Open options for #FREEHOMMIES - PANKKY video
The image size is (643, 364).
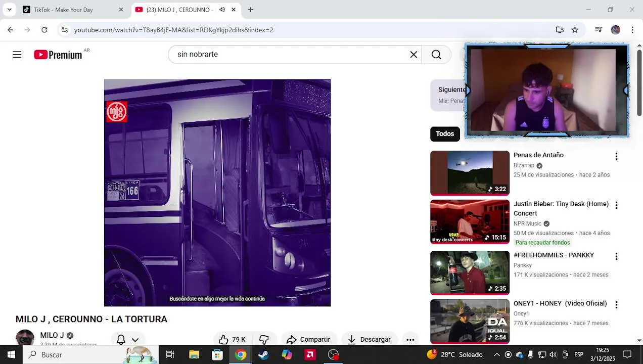coord(616,257)
